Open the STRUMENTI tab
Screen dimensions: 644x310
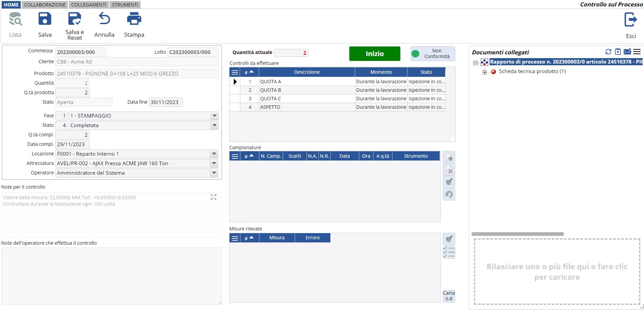click(125, 5)
